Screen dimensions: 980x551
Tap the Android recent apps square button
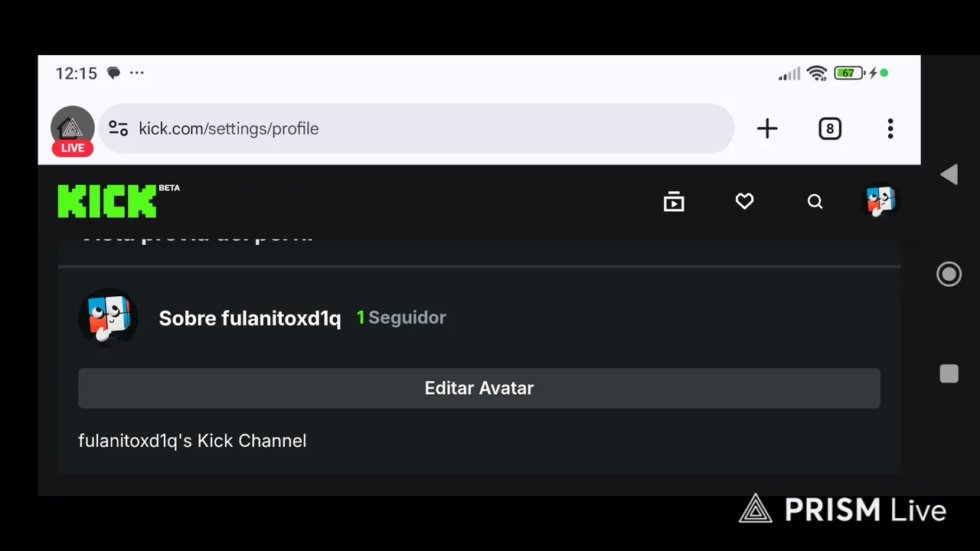949,373
